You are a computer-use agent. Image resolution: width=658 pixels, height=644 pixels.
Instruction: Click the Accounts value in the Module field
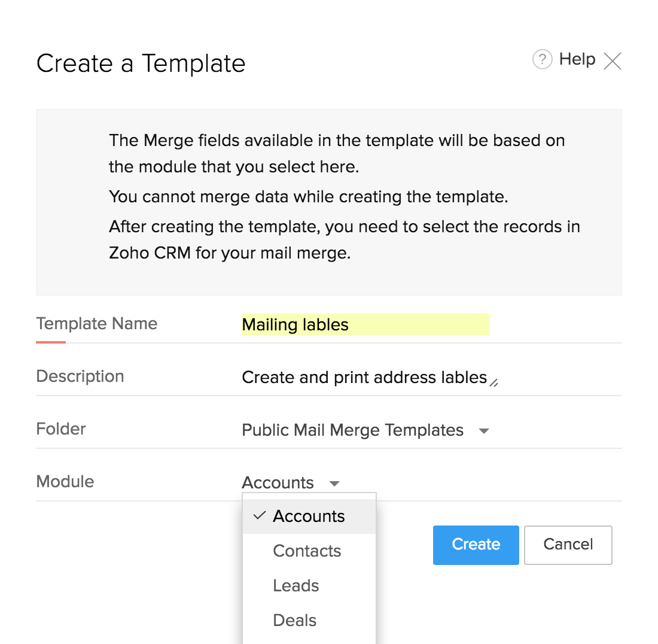coord(278,482)
